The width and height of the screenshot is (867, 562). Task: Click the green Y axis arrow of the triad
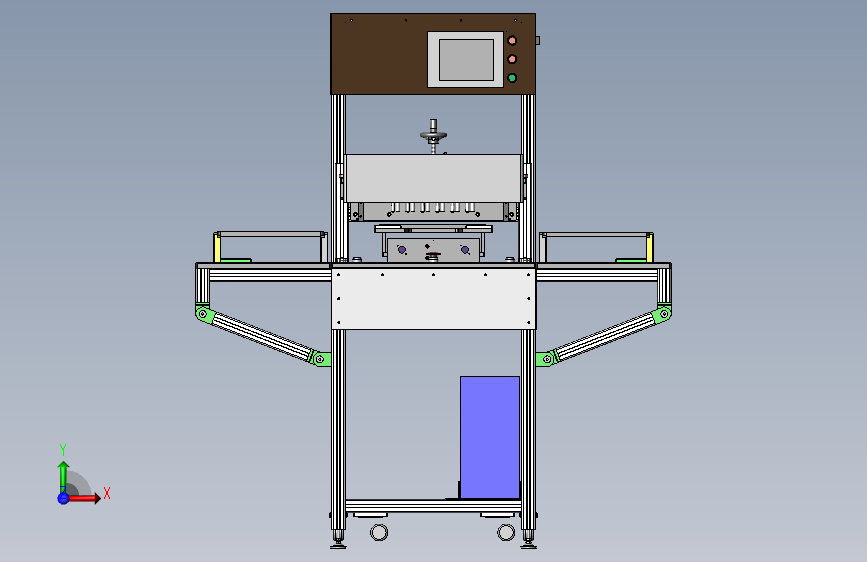(x=64, y=476)
